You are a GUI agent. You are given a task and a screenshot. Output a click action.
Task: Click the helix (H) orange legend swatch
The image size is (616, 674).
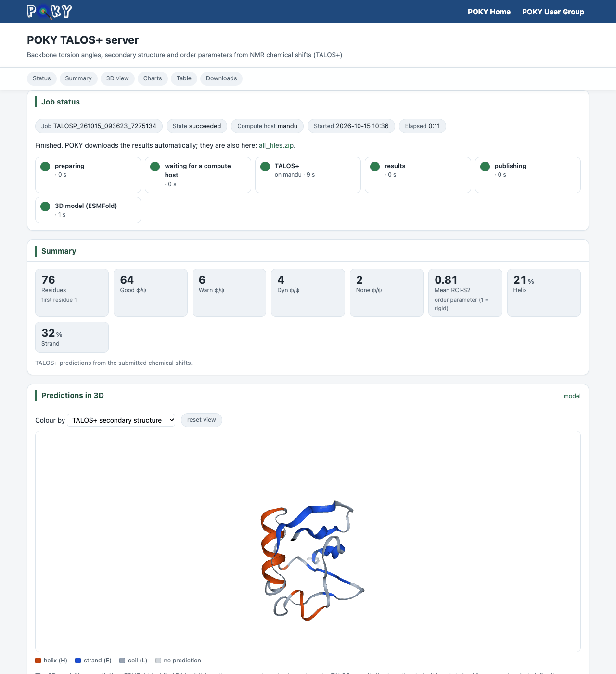38,661
